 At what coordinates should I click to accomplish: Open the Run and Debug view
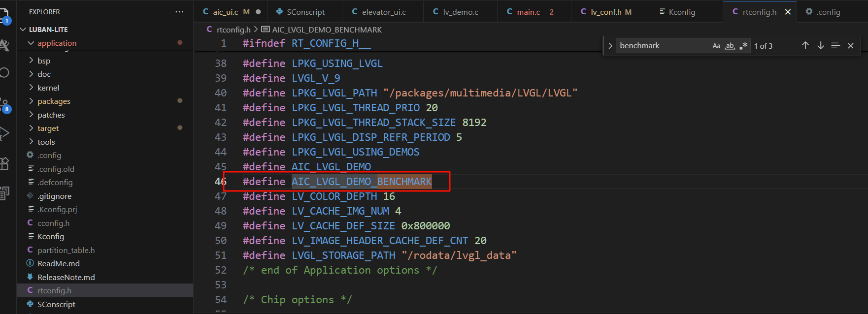[x=4, y=133]
